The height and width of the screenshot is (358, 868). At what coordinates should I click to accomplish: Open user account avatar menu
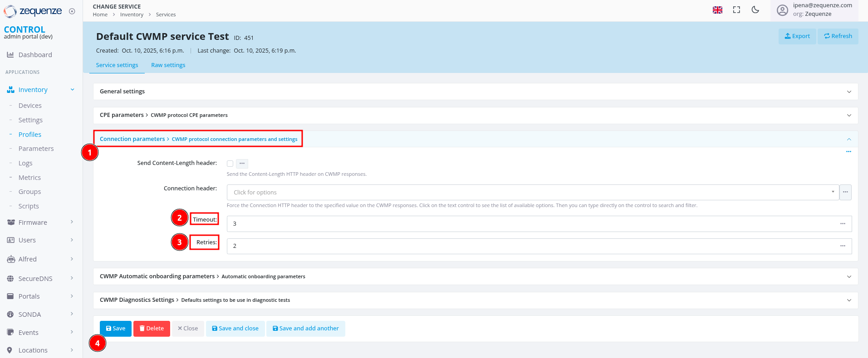tap(782, 10)
